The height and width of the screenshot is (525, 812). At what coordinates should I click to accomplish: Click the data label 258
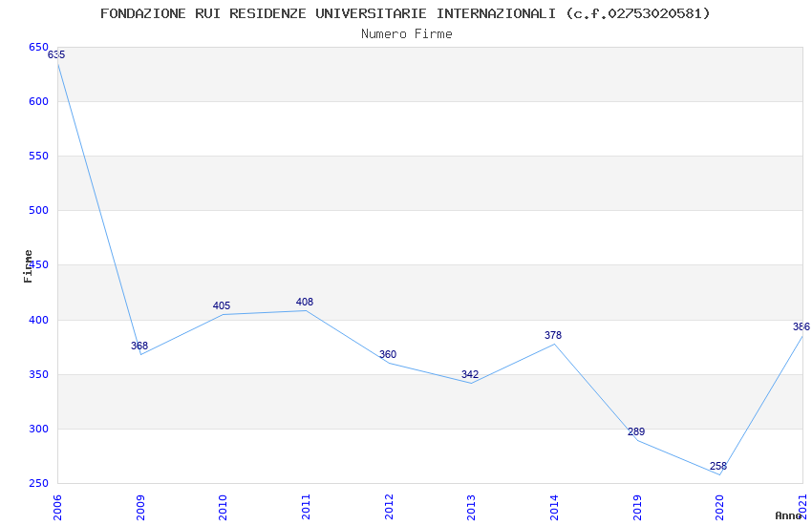(718, 466)
